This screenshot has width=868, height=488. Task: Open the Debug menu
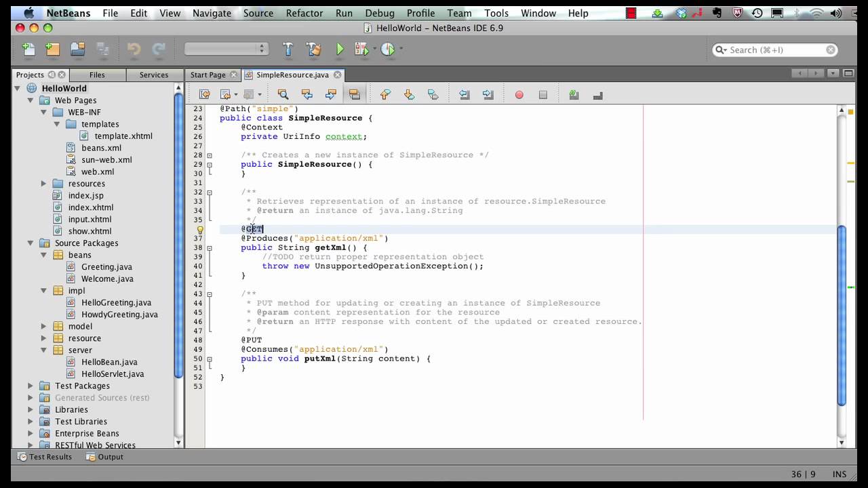click(379, 13)
